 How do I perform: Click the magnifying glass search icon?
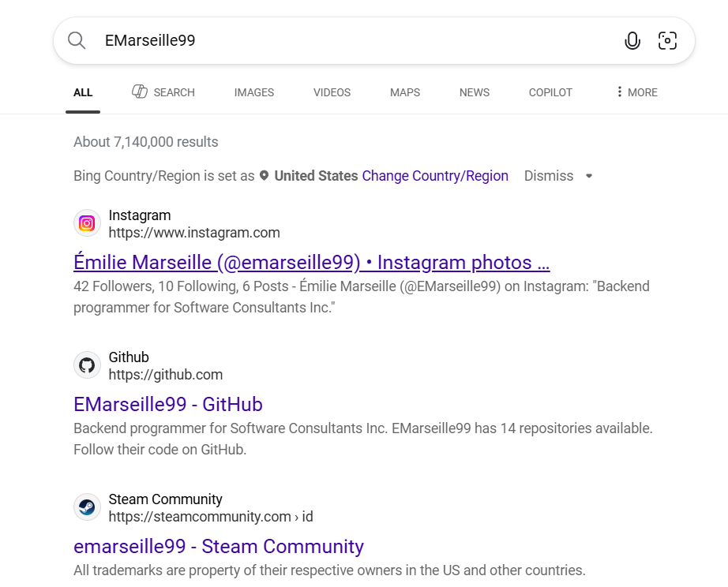(77, 41)
